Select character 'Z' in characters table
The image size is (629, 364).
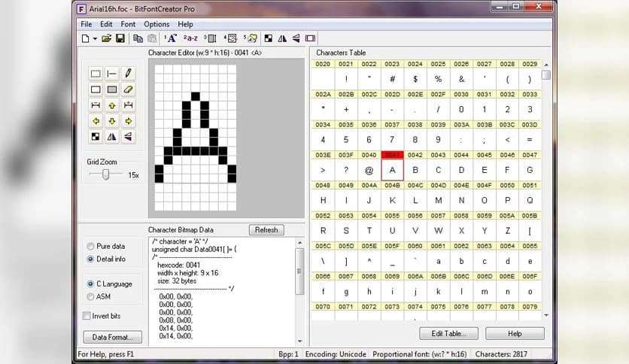(507, 231)
